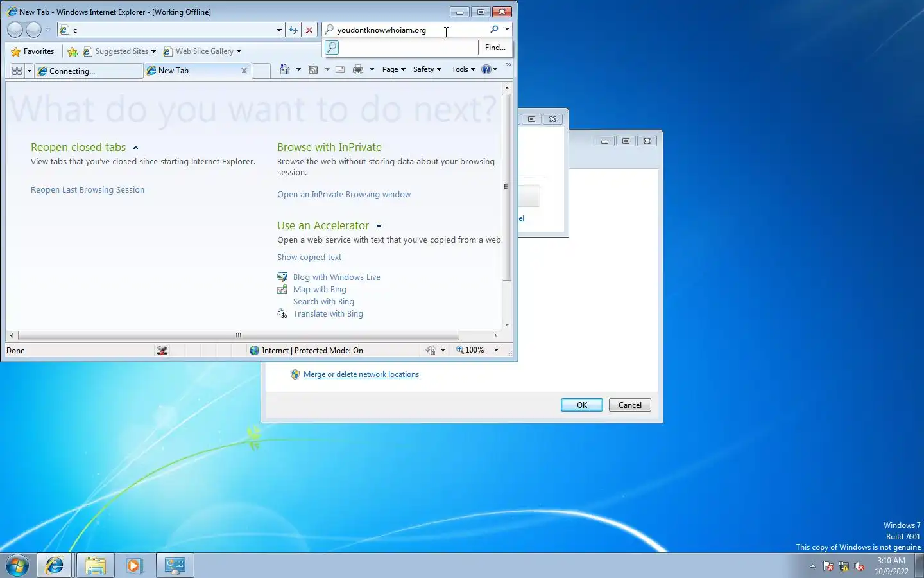Click the red Stop loading icon
This screenshot has height=578, width=924.
(309, 30)
